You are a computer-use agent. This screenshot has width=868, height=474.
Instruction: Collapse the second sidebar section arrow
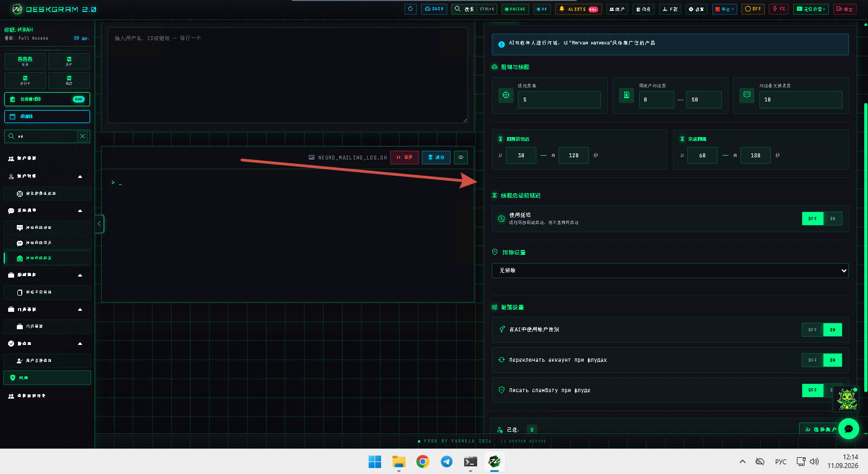pos(80,210)
